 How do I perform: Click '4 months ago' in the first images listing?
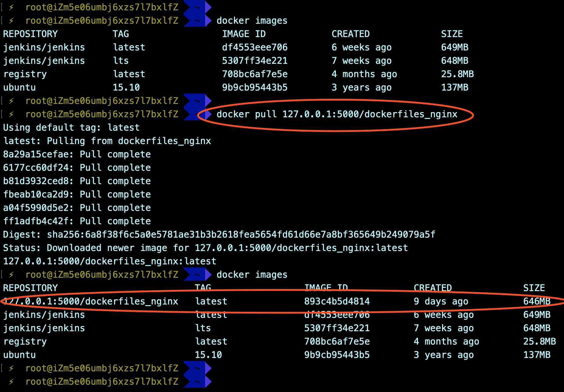(x=364, y=74)
